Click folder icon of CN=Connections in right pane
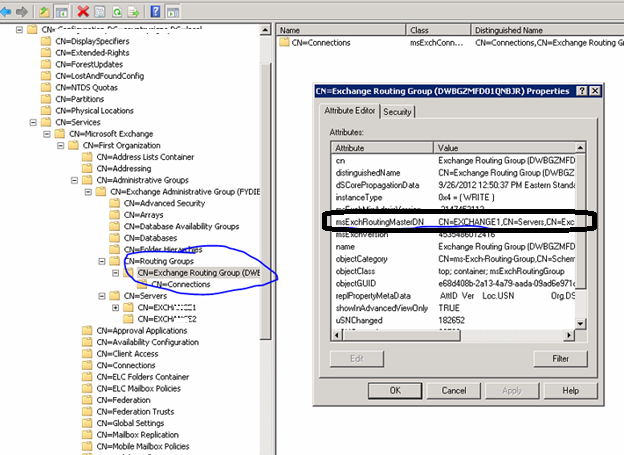Screen dimensions: 624x455 click(284, 42)
